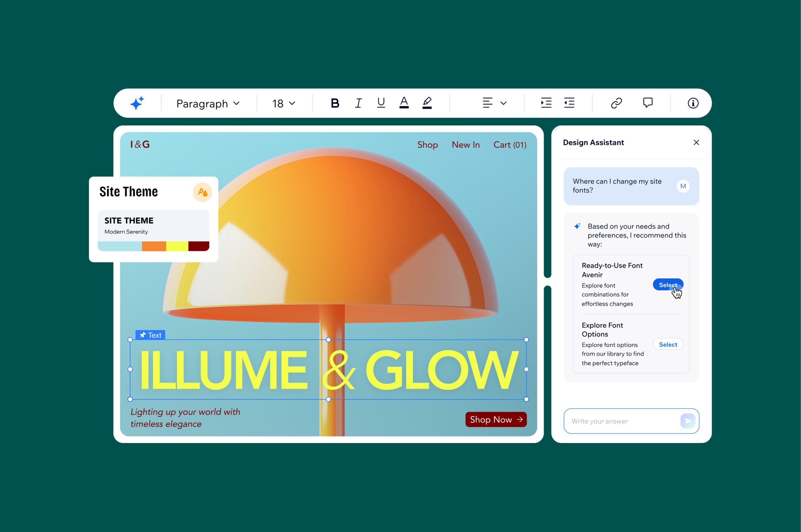The height and width of the screenshot is (532, 801).
Task: Click the pinned Text element label
Action: click(150, 335)
